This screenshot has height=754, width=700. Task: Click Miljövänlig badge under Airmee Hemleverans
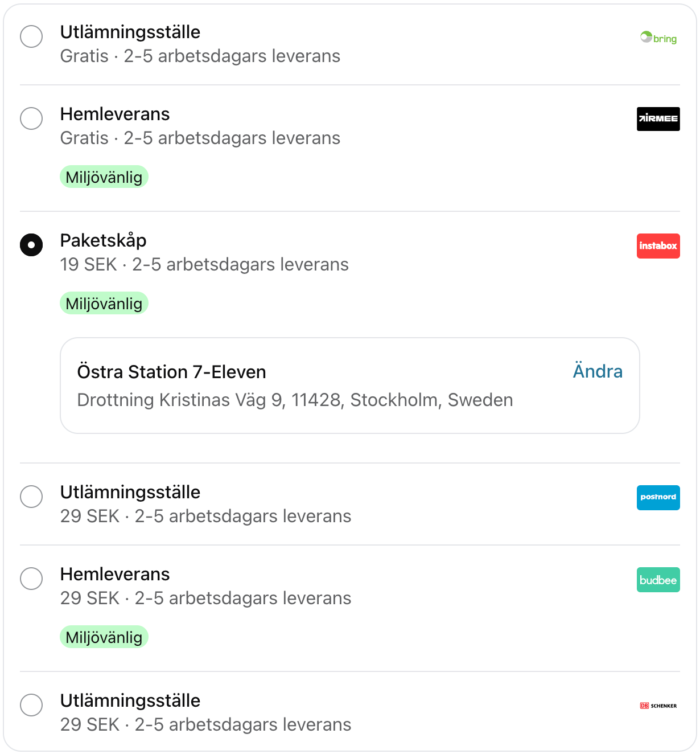[104, 177]
